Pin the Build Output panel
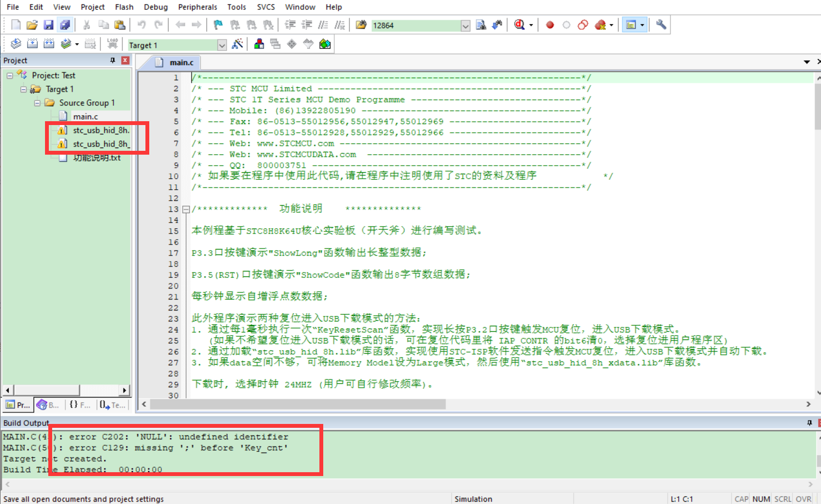 [809, 423]
